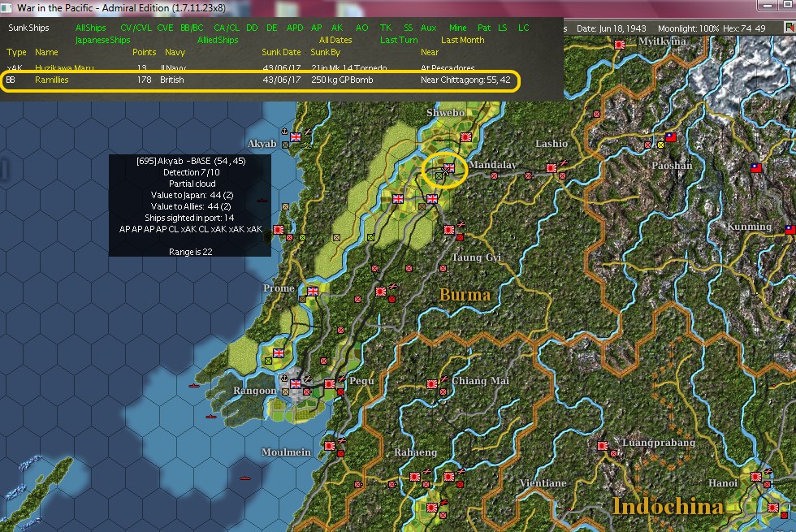Click the anchor port icon at Akyab
Image resolution: width=796 pixels, height=532 pixels.
coord(285,132)
